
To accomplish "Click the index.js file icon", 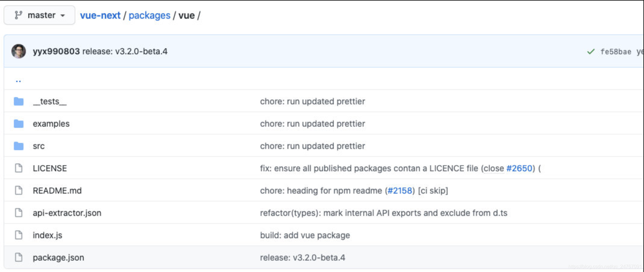I will click(18, 235).
